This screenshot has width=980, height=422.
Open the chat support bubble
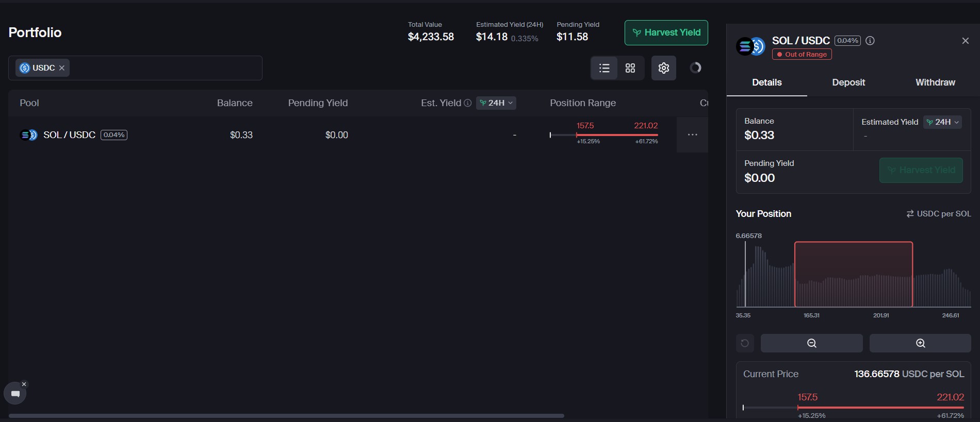(15, 394)
